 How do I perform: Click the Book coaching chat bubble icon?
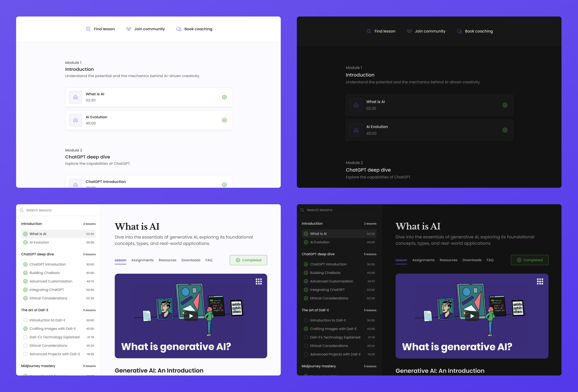point(179,29)
